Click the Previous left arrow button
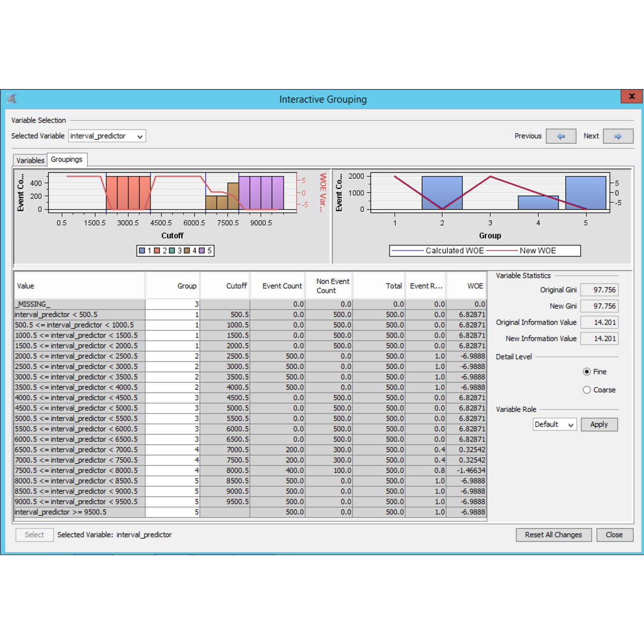Image resolution: width=644 pixels, height=644 pixels. 560,136
